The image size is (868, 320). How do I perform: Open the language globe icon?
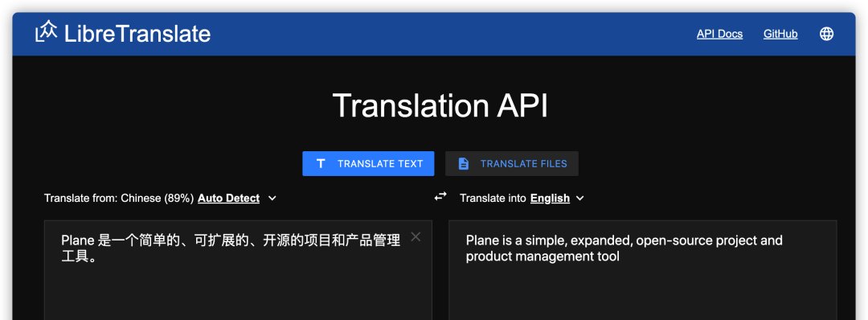point(826,34)
